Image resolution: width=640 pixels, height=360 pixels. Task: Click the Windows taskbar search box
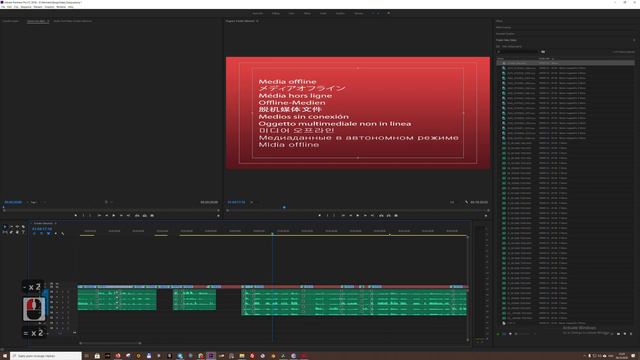(45, 356)
